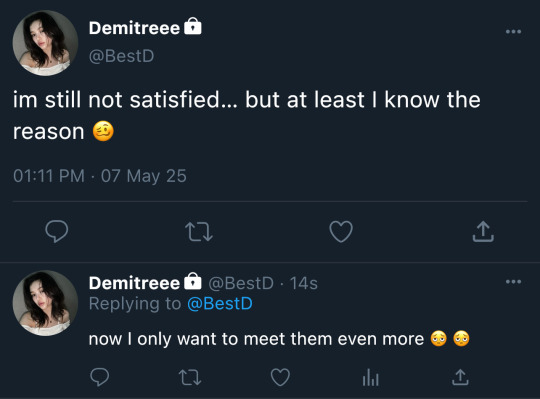This screenshot has height=399, width=540.
Task: Reply to the 'meet them even more' tweet
Action: [100, 377]
